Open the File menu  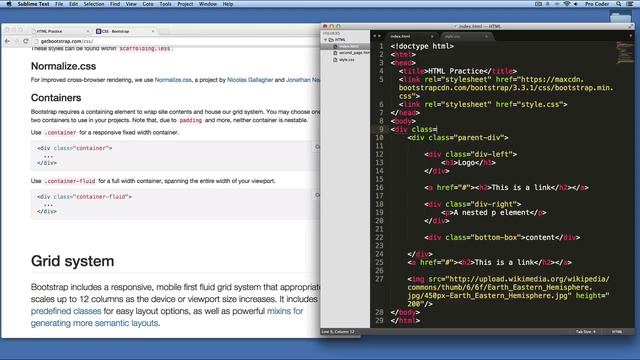59,4
